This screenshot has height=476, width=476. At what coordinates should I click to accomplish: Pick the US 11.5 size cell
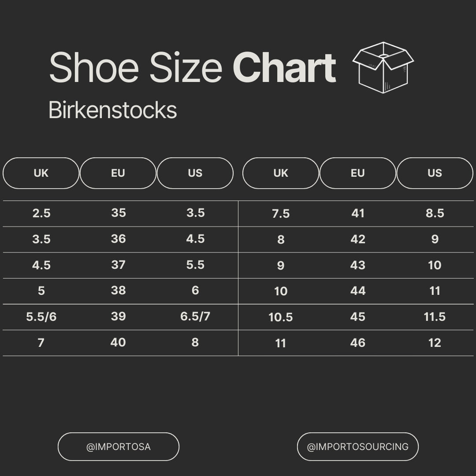point(435,317)
